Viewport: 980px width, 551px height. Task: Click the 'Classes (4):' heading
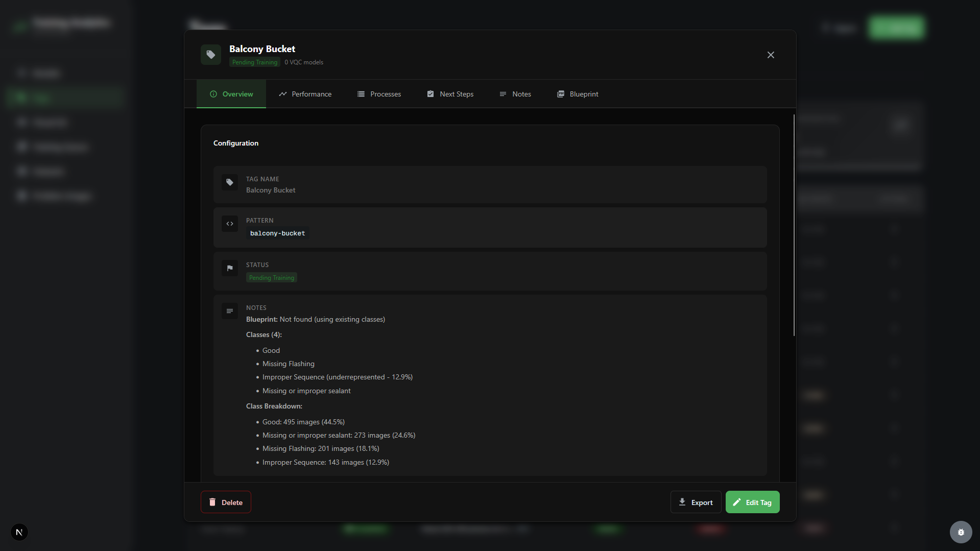click(x=264, y=334)
